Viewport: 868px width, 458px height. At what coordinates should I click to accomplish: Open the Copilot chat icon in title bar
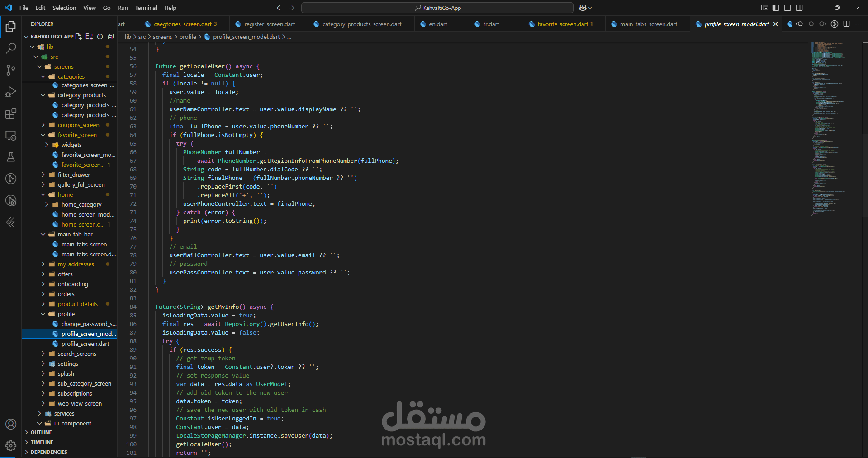click(x=583, y=8)
